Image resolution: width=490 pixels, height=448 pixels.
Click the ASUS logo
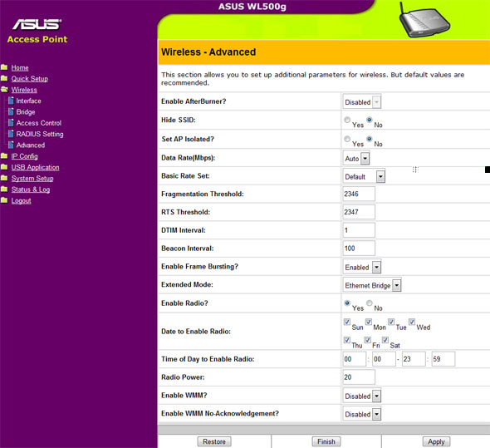(37, 24)
